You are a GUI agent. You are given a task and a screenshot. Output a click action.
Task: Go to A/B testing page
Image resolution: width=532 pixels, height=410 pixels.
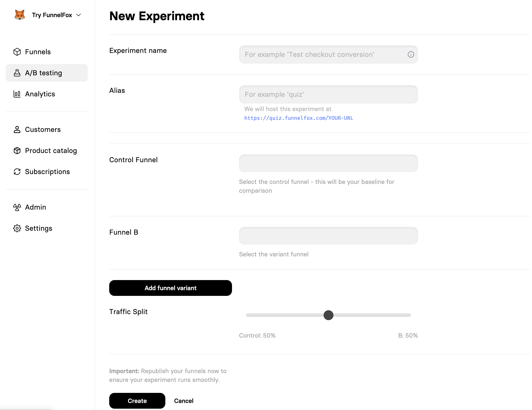point(46,73)
